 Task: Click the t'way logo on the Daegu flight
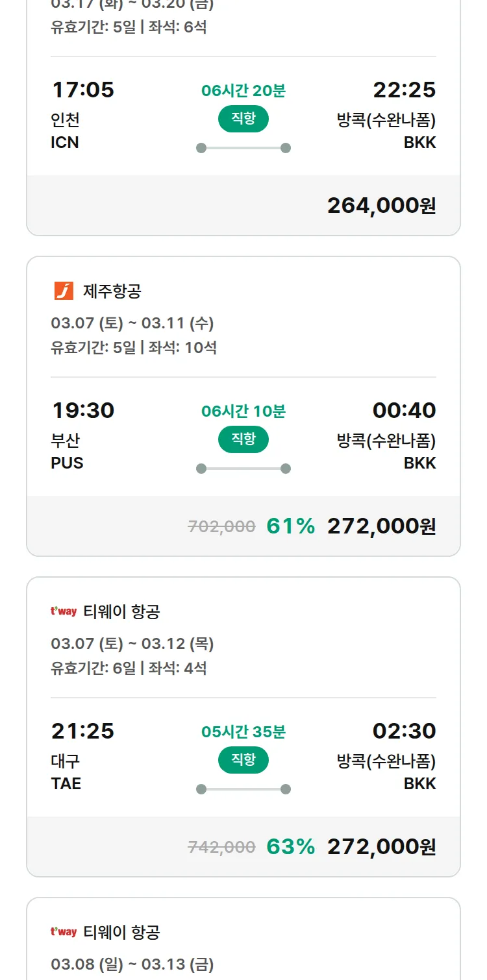[x=64, y=611]
